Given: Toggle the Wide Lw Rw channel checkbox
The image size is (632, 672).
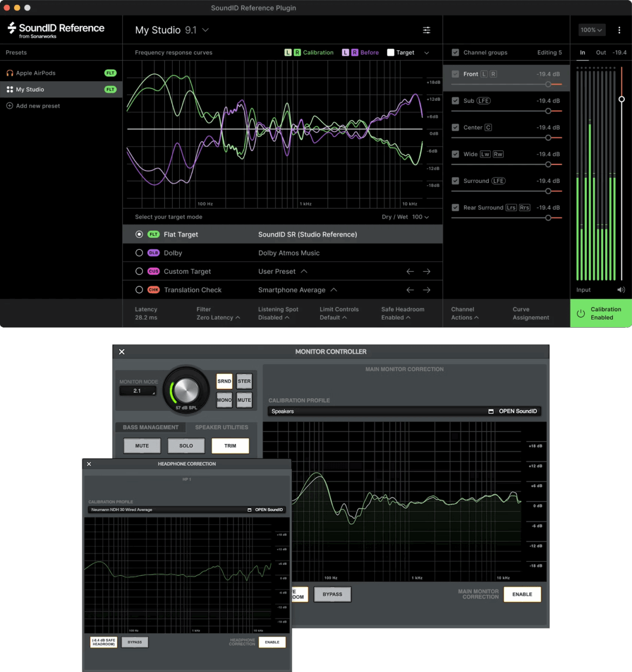Looking at the screenshot, I should (x=455, y=154).
